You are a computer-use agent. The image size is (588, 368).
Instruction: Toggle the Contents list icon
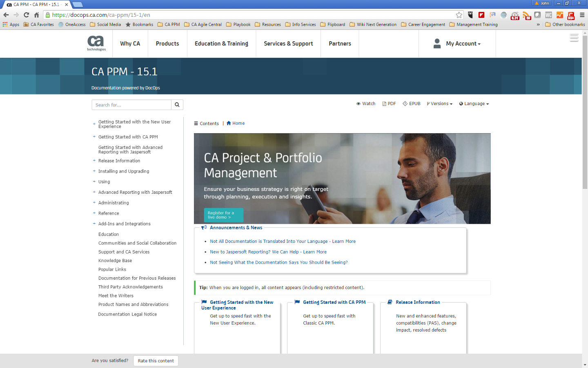coord(196,123)
